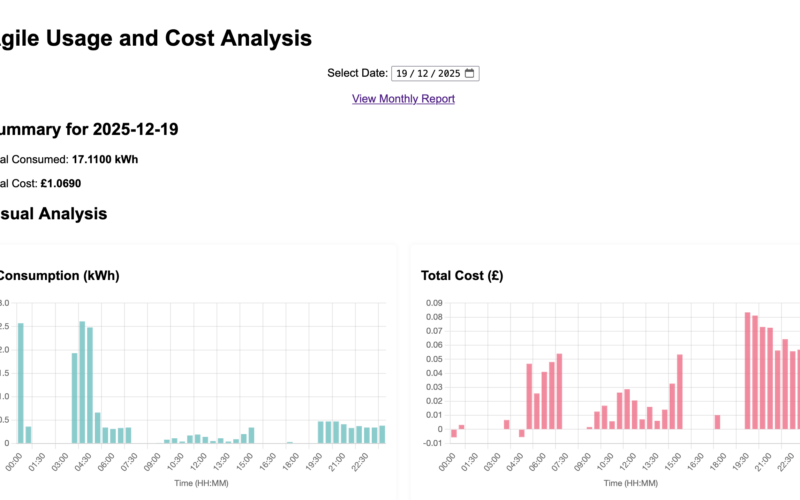Click the Total Cost (£) chart title

466,275
